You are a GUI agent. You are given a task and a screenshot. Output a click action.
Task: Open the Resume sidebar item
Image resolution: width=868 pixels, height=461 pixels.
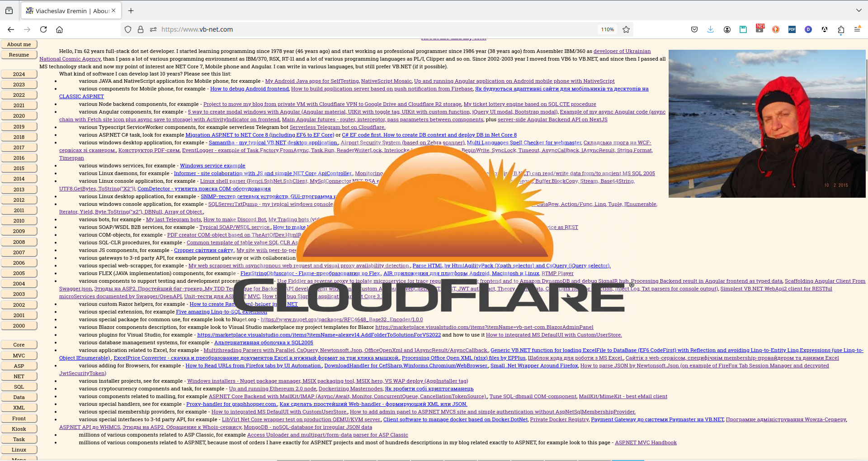19,55
